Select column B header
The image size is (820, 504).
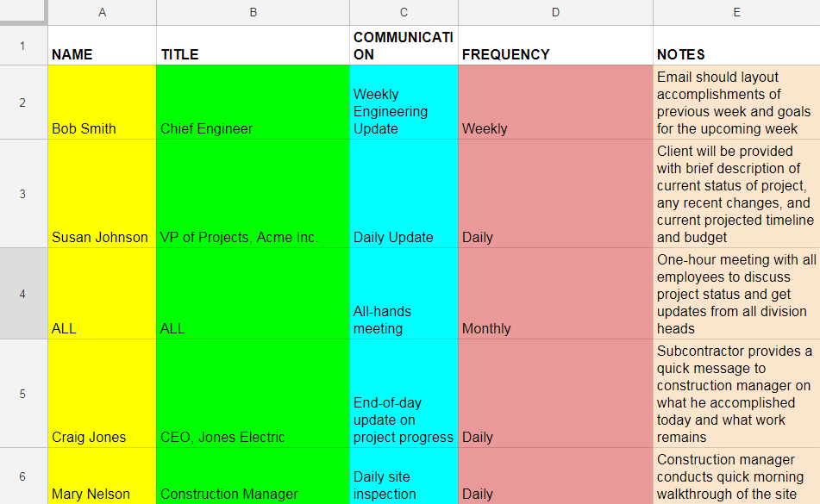click(253, 12)
